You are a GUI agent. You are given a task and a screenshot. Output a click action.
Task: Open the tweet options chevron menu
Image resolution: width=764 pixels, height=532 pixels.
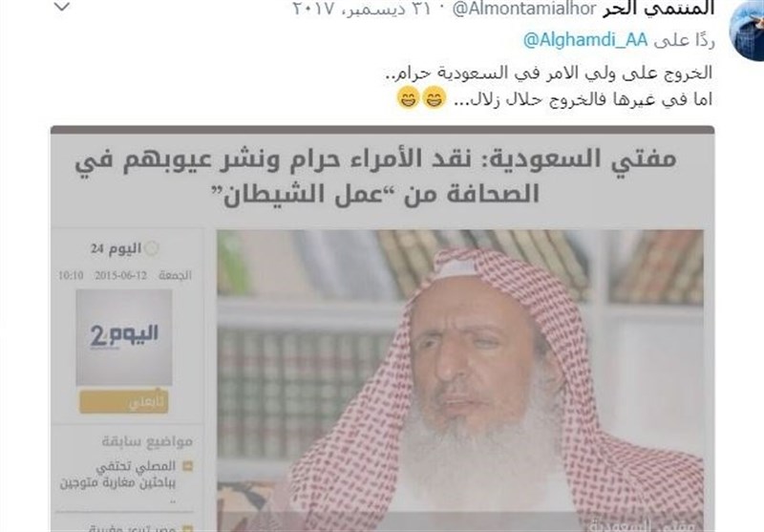62,7
